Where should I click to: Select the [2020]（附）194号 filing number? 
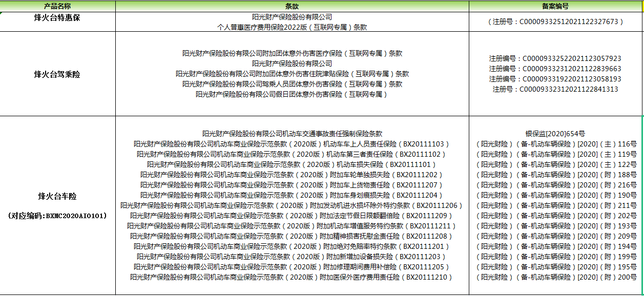point(555,246)
